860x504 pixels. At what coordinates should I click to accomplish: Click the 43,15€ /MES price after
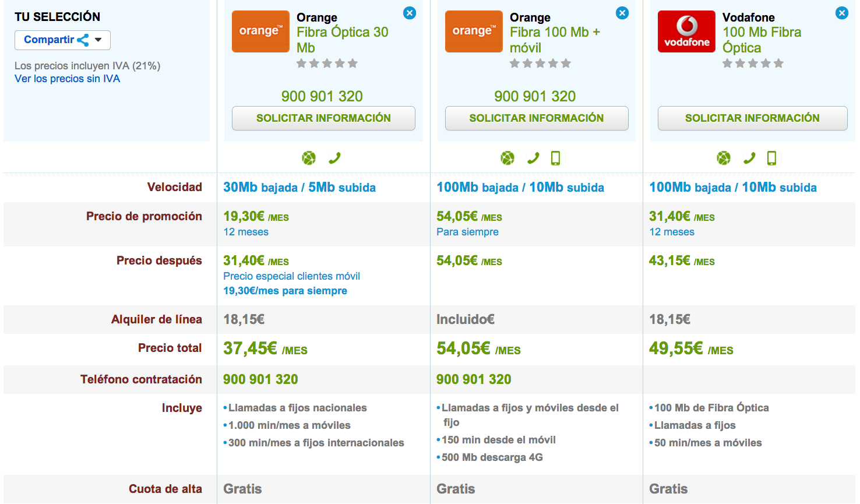tap(682, 261)
